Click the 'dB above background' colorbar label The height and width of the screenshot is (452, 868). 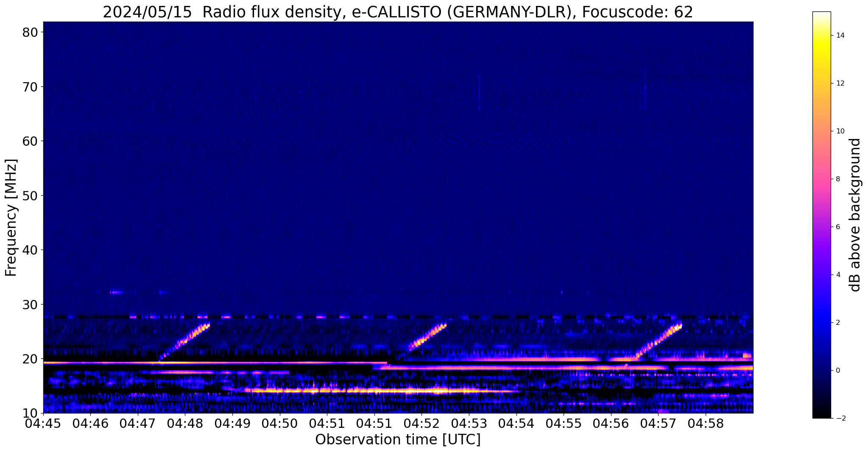[x=855, y=215]
